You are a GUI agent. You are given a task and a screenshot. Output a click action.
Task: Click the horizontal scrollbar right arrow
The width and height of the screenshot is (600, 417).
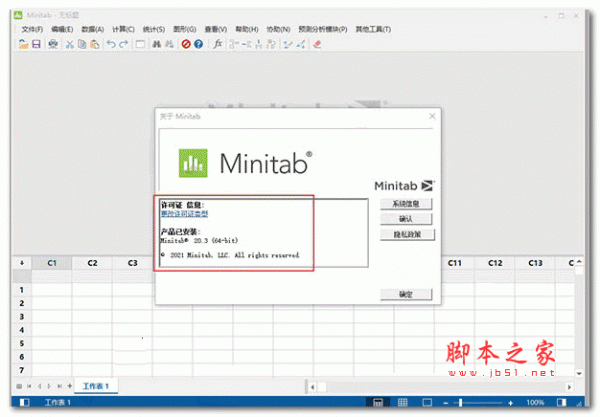coord(569,387)
